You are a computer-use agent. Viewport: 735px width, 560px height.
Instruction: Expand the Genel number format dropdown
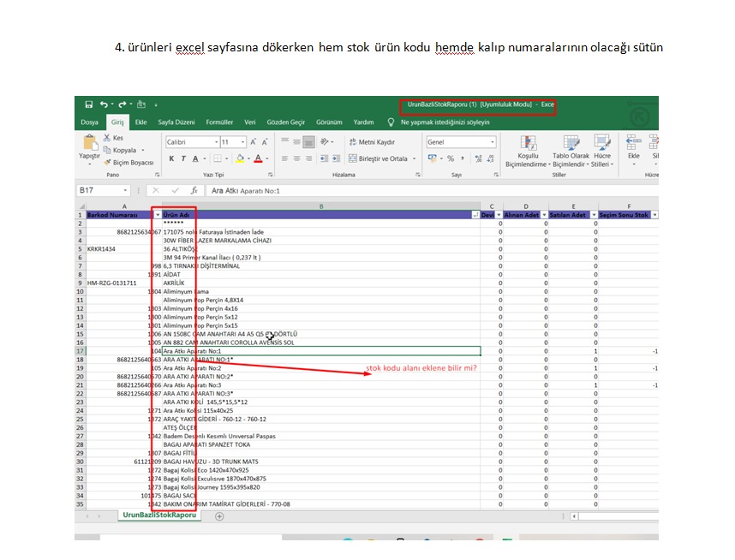tap(493, 142)
